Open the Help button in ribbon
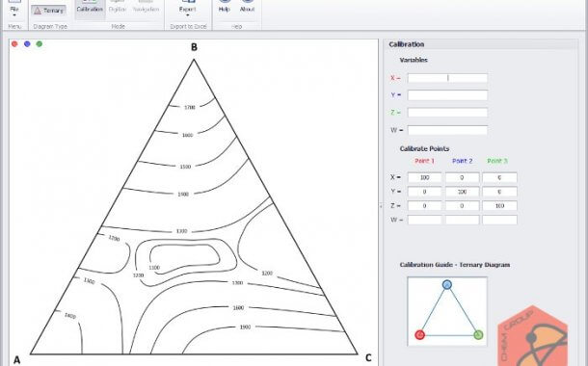Image resolution: width=588 pixels, height=366 pixels. pyautogui.click(x=225, y=8)
